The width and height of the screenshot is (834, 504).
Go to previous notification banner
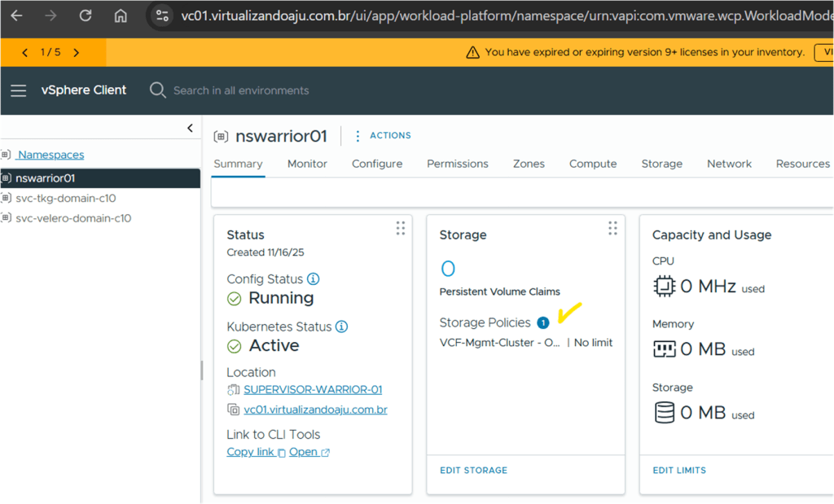pyautogui.click(x=24, y=52)
